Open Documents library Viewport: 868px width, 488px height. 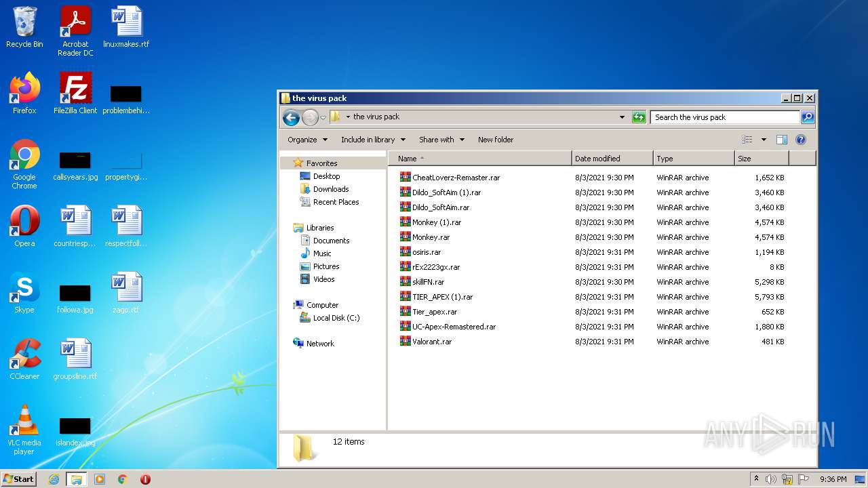[331, 241]
